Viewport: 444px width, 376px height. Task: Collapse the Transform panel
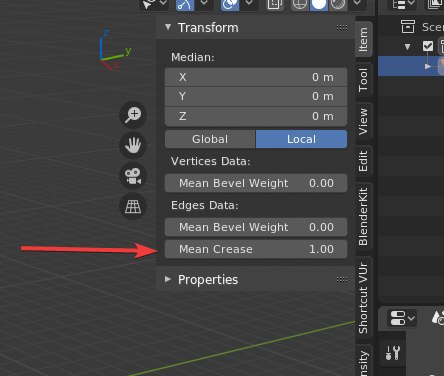[x=168, y=27]
